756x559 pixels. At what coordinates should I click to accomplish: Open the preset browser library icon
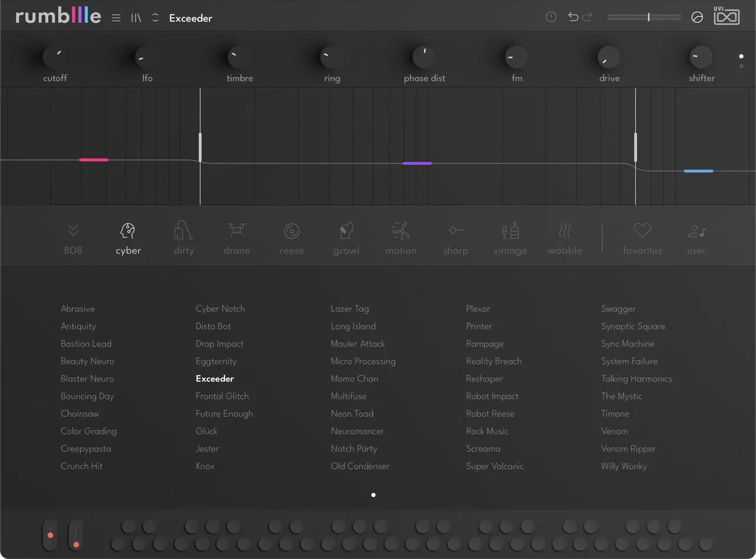click(136, 18)
